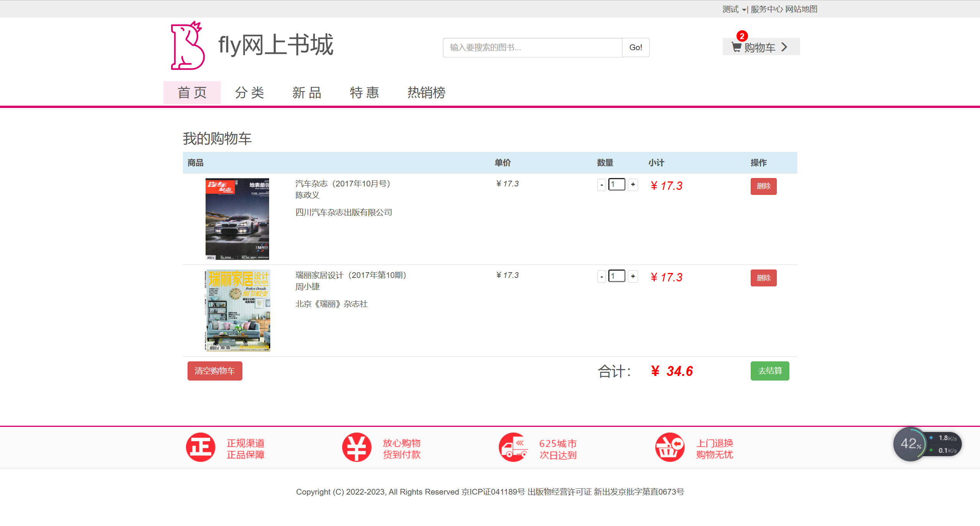980x526 pixels.
Task: Open the 服务中心 link
Action: (767, 9)
